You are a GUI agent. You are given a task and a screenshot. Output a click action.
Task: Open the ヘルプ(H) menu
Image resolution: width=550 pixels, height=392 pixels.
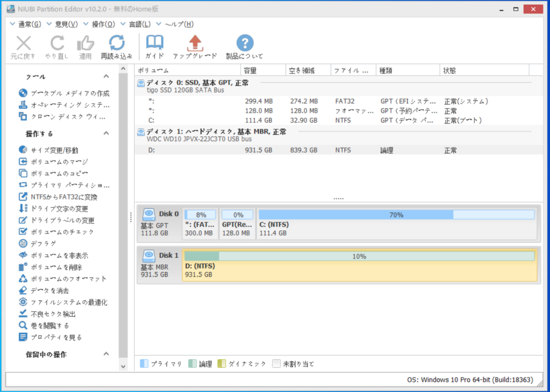175,24
